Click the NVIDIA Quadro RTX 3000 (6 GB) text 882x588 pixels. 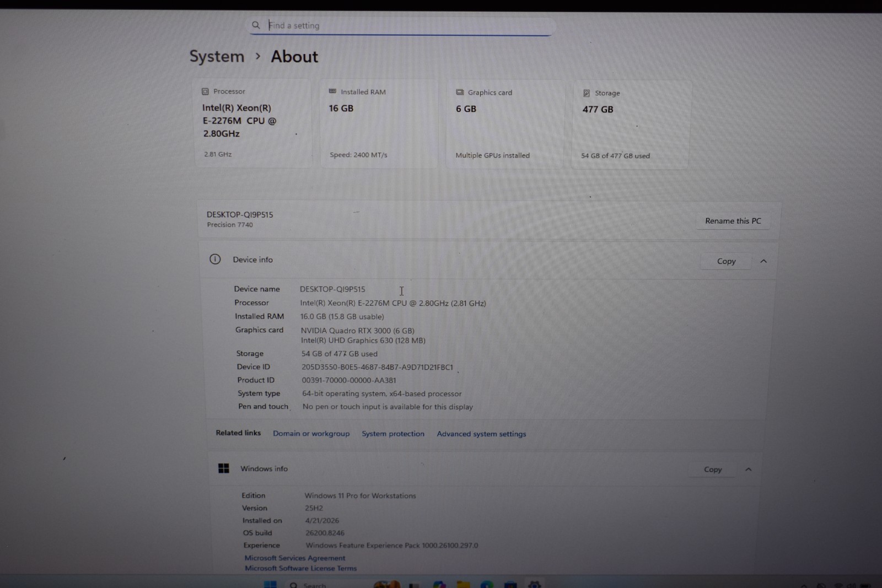[357, 331]
